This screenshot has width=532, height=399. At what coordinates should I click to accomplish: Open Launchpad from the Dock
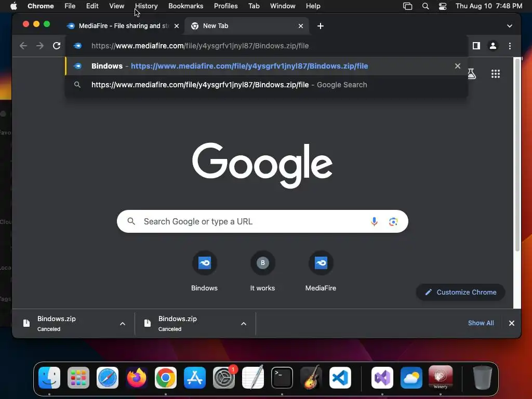click(78, 378)
